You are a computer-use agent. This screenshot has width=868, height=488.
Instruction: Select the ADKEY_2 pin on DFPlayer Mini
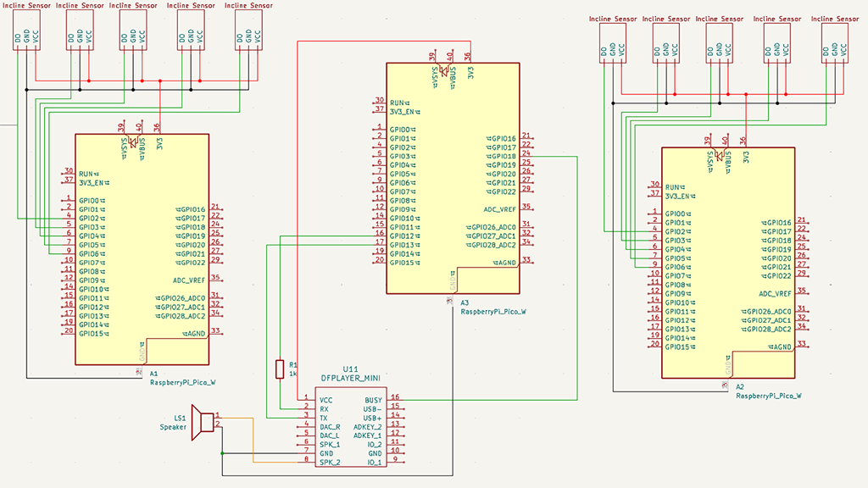tap(368, 427)
